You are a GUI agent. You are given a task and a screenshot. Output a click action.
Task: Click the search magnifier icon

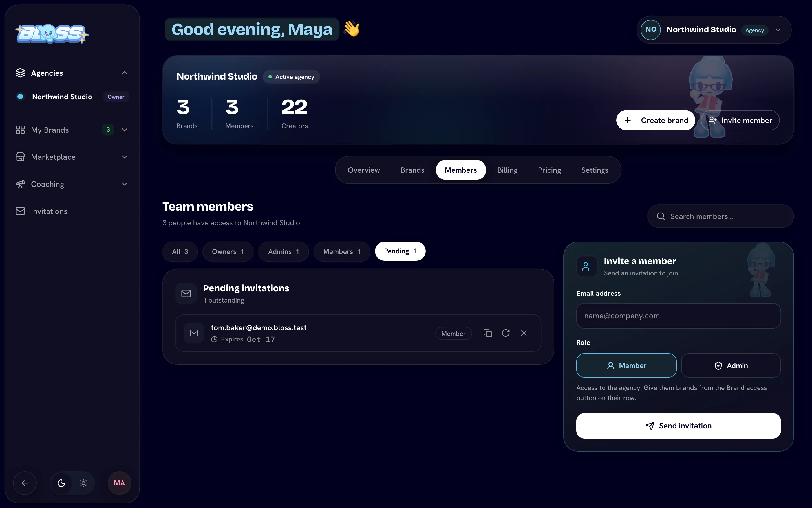point(661,216)
